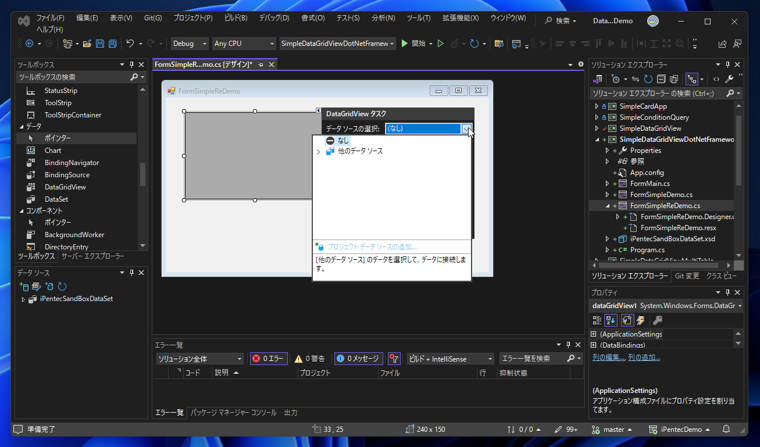Expand 他のデータ ソース tree node

tap(318, 152)
